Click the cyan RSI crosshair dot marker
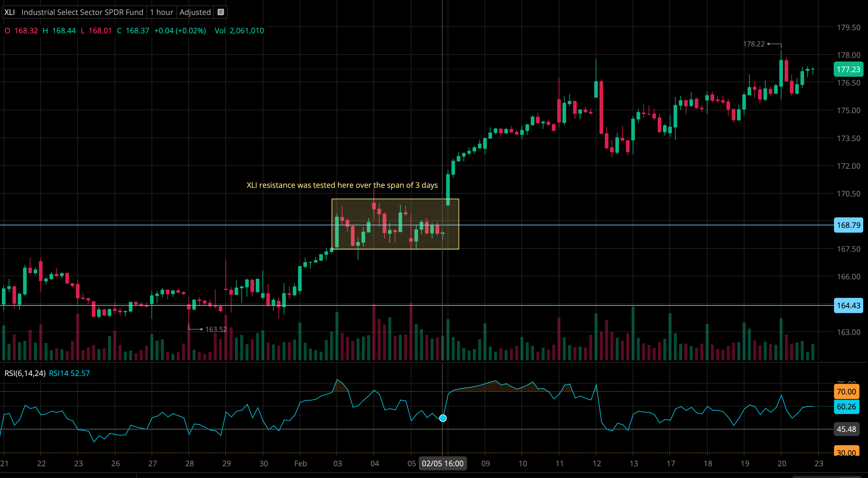The image size is (868, 478). coord(443,418)
